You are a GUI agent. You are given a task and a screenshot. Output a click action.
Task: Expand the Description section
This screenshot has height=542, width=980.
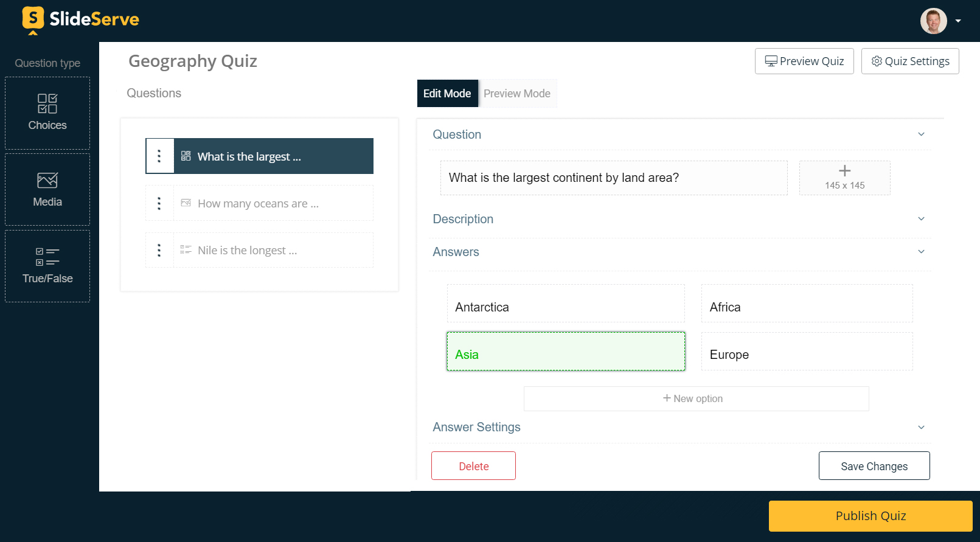tap(921, 219)
